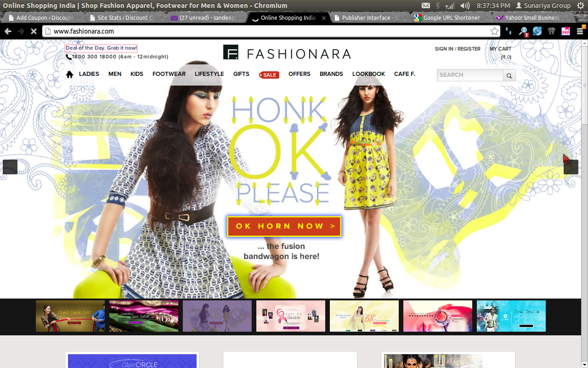The width and height of the screenshot is (588, 368).
Task: Click the OK HORN NOW button
Action: [x=284, y=226]
